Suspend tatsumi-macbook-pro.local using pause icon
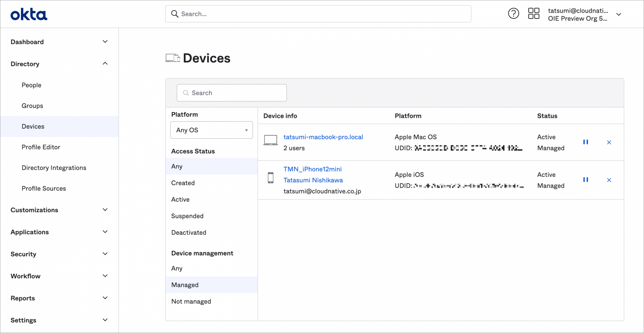Screen dimensions: 644x333 (586, 142)
